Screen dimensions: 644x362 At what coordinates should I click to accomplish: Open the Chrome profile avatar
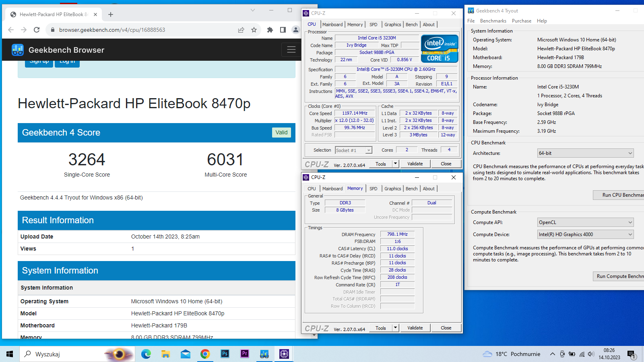pos(296,30)
